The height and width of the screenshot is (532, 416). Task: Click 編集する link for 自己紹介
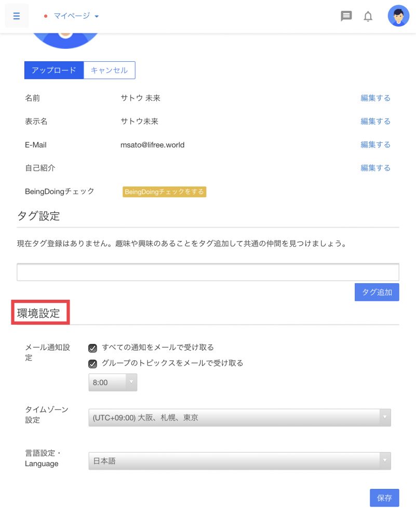375,168
